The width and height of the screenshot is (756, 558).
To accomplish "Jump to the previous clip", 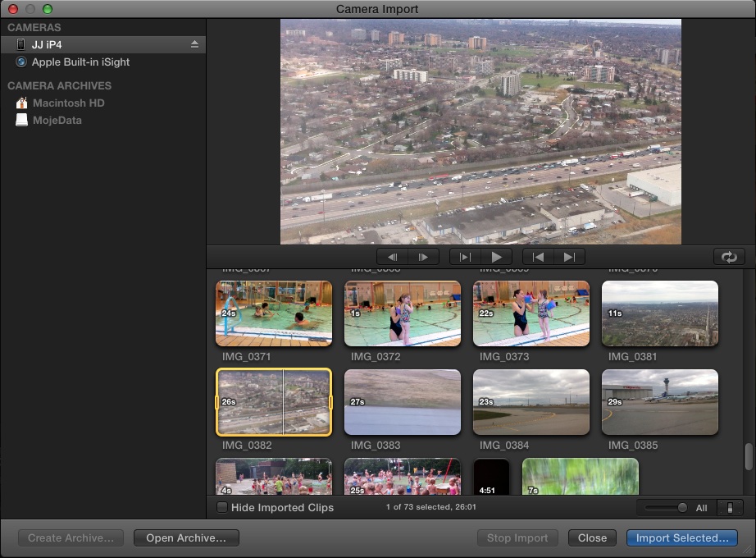I will [x=538, y=257].
